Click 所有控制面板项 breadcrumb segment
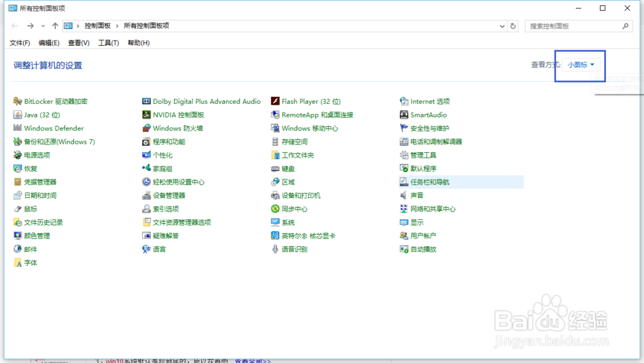The image size is (644, 363). pyautogui.click(x=147, y=26)
